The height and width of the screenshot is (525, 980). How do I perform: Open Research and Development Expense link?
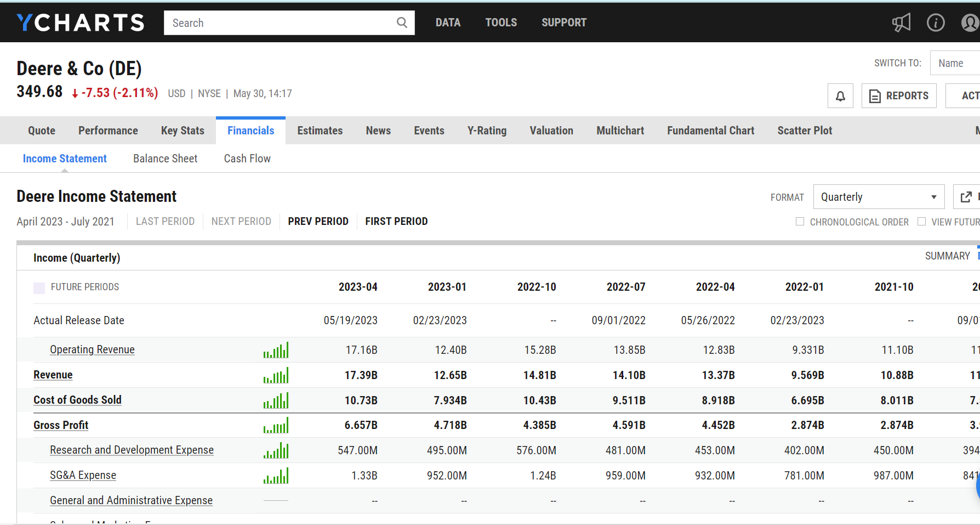132,450
